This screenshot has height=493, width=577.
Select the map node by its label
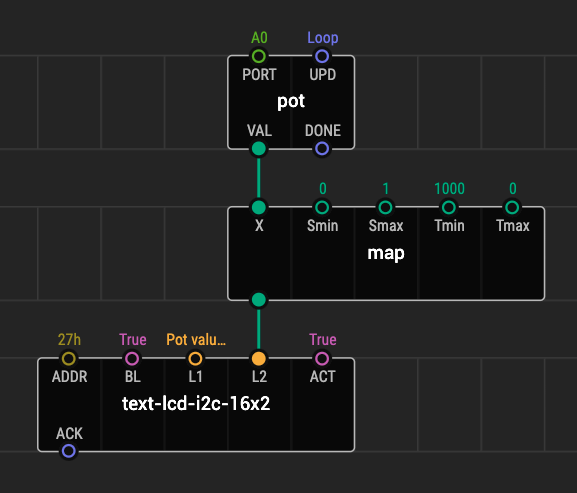tap(386, 253)
